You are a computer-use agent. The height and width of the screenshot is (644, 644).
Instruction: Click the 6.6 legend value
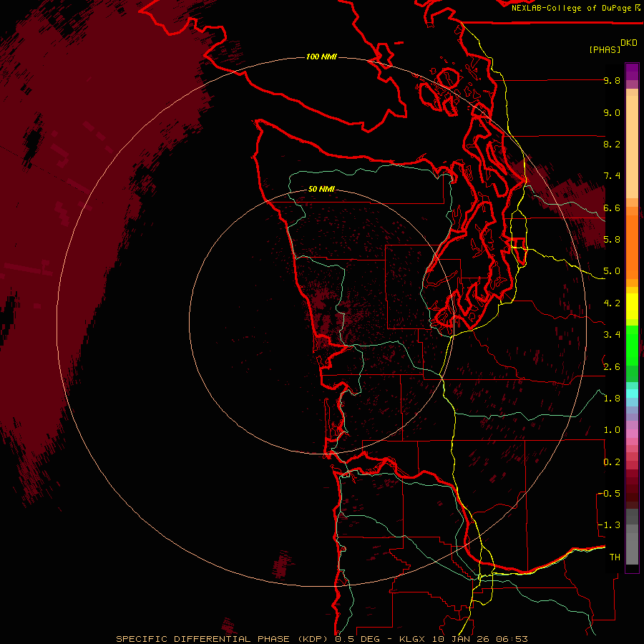click(x=612, y=208)
